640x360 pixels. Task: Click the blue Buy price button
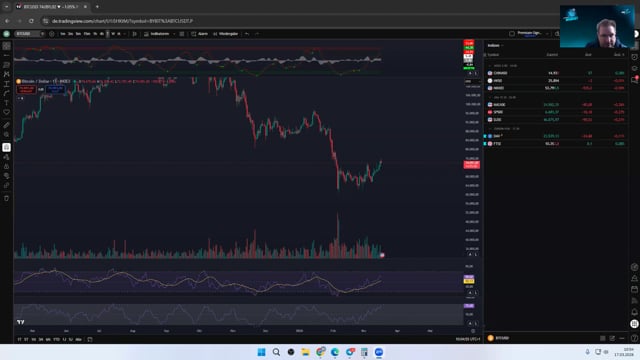55,89
